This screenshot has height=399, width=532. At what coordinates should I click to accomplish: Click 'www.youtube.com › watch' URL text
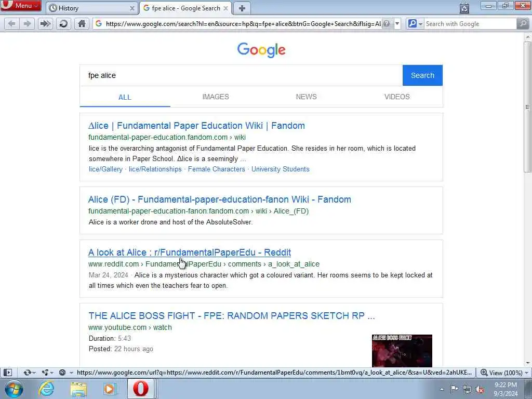(x=130, y=327)
